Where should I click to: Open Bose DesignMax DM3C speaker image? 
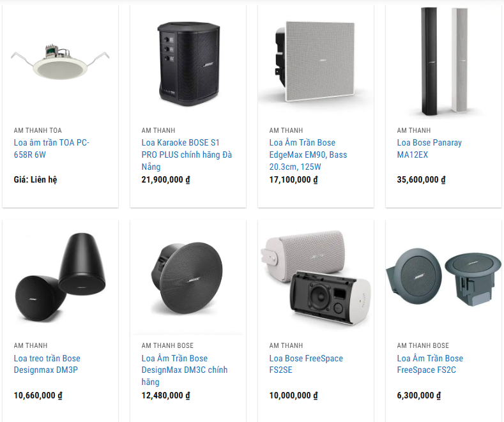[188, 278]
